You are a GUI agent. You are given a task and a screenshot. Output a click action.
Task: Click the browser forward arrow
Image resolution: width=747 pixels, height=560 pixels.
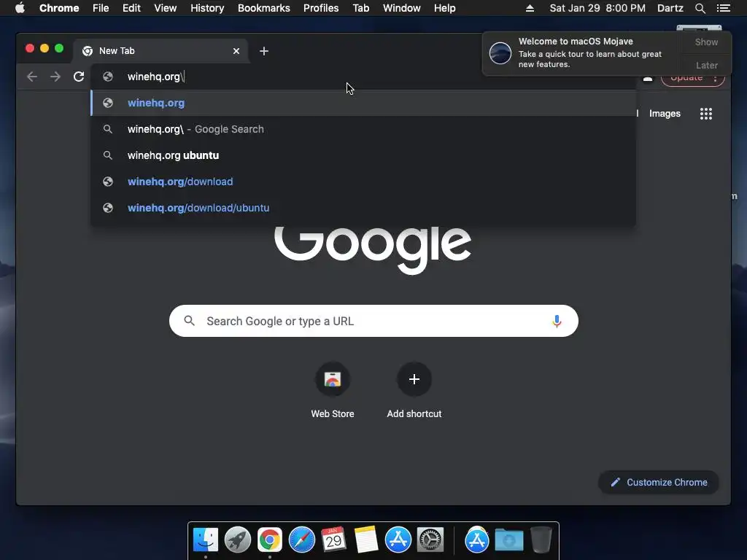tap(55, 77)
